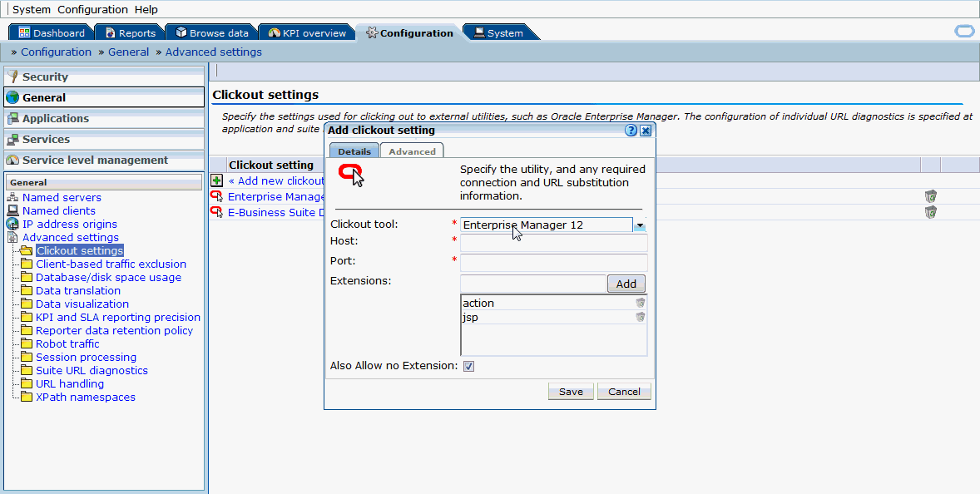The image size is (980, 494).
Task: Click the KPI overview gauge icon
Action: click(275, 32)
